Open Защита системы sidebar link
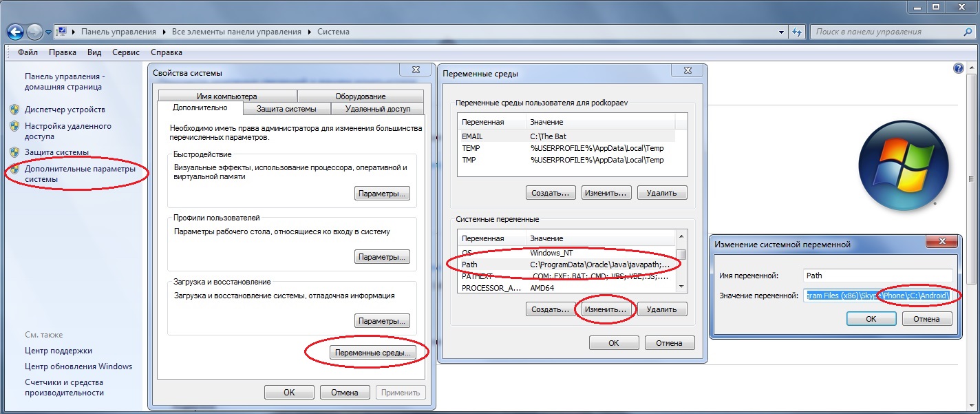980x414 pixels. [x=56, y=152]
